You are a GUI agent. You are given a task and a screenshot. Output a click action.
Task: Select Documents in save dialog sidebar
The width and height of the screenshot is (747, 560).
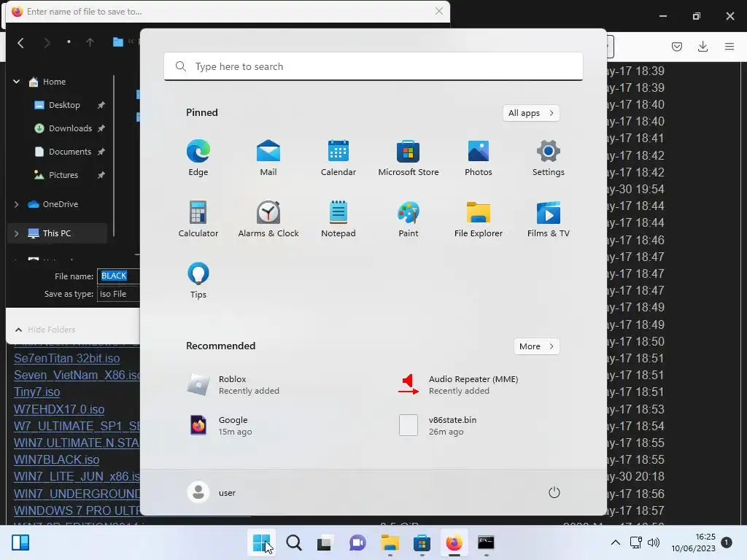pyautogui.click(x=69, y=152)
